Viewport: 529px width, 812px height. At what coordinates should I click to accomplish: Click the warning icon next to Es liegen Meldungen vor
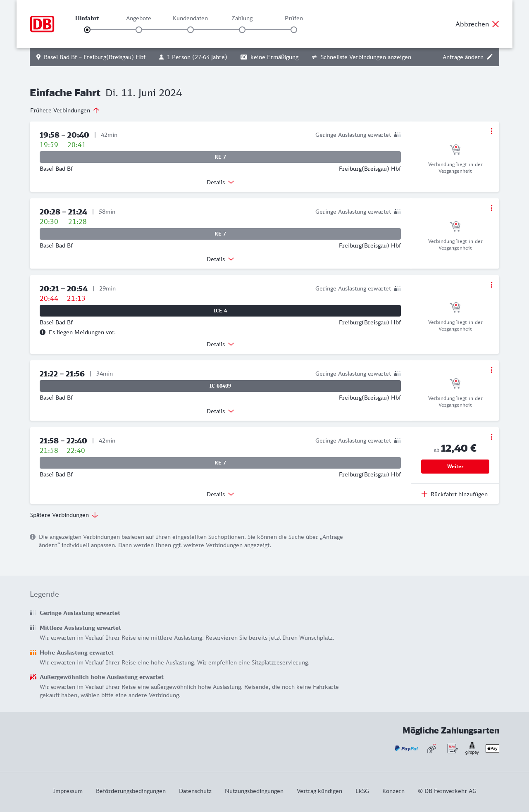coord(43,332)
